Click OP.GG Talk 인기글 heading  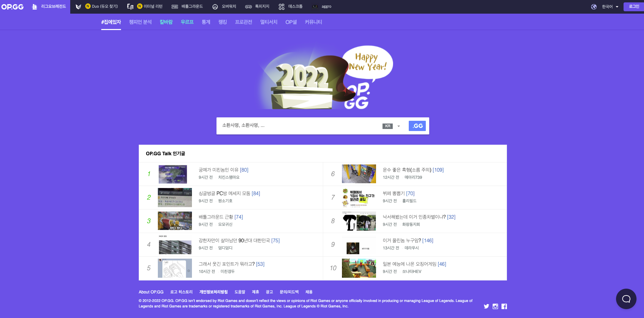[165, 154]
